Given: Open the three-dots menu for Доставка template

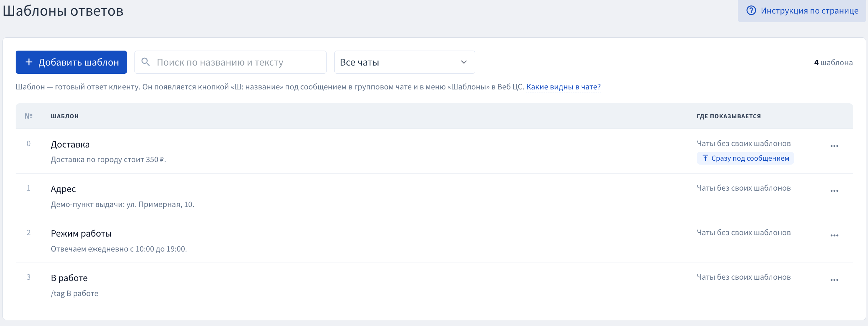Looking at the screenshot, I should pyautogui.click(x=834, y=146).
